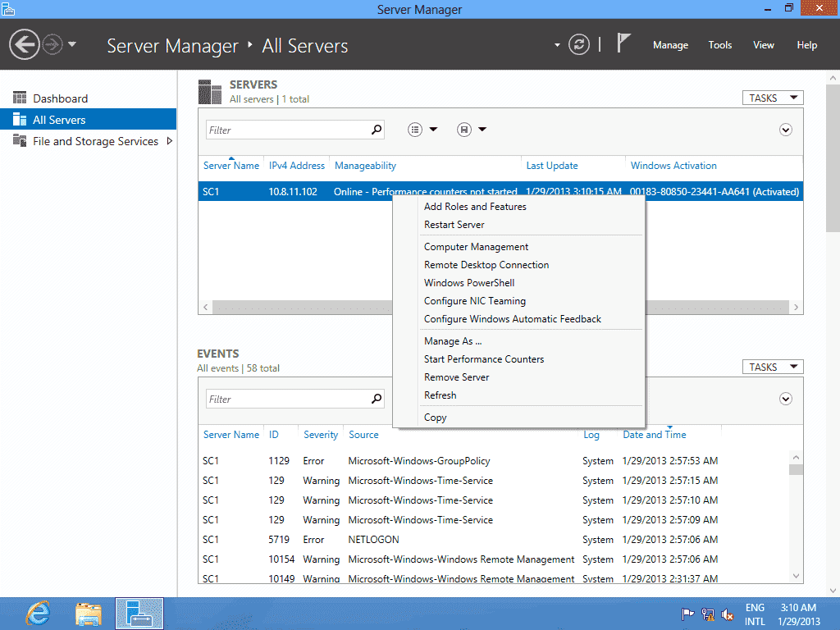
Task: Unmute the volume in the system tray
Action: pos(727,614)
